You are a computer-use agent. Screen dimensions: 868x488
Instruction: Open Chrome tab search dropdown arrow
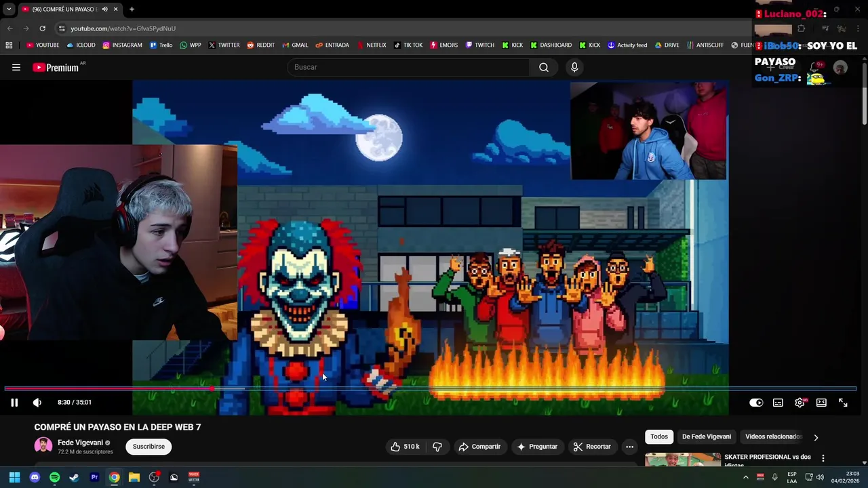[9, 9]
